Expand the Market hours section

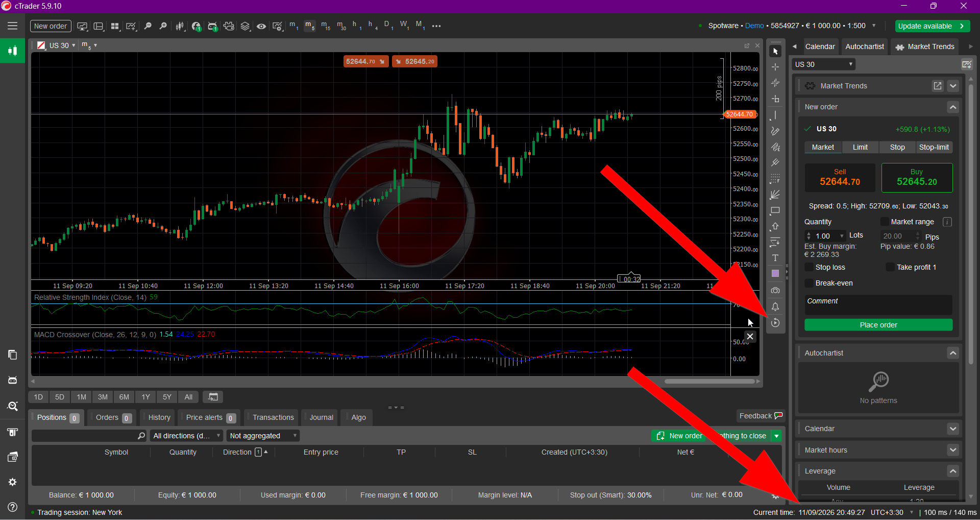point(953,450)
